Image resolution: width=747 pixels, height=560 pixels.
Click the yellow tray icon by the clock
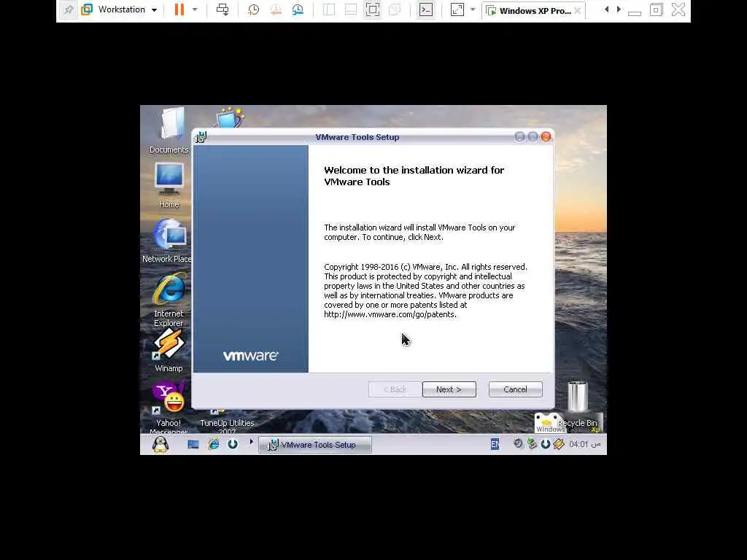(x=559, y=444)
